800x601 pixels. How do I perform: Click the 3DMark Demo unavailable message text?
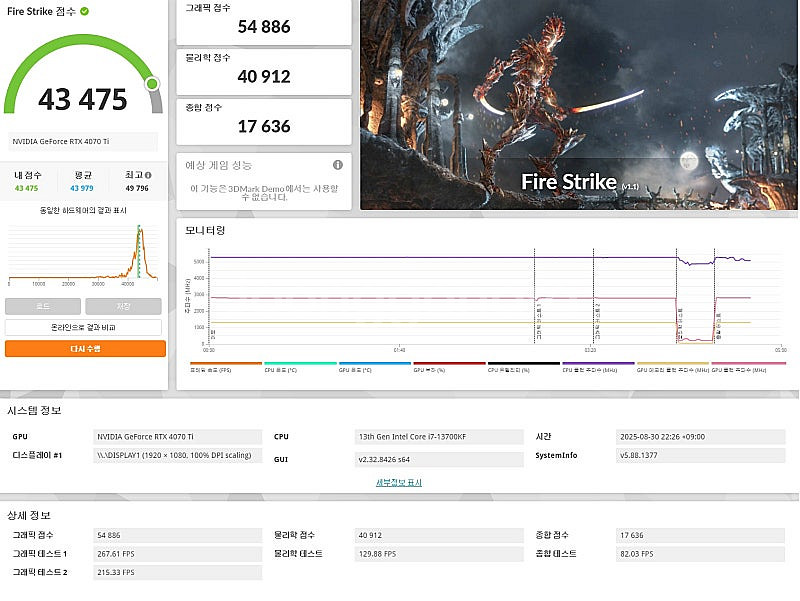click(x=264, y=193)
